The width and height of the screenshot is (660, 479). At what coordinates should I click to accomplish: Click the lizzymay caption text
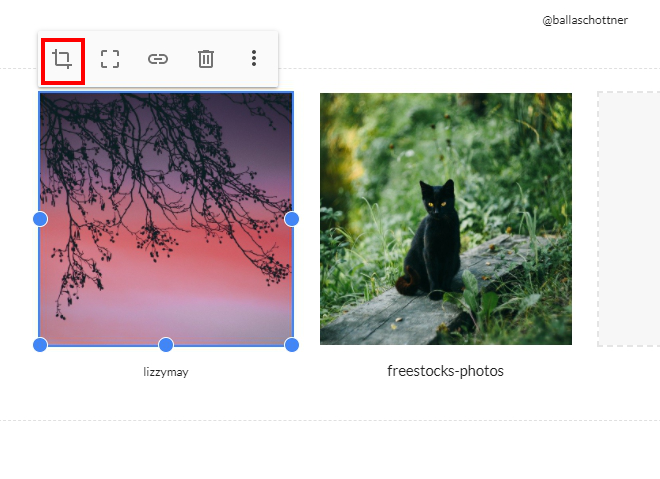[x=166, y=372]
